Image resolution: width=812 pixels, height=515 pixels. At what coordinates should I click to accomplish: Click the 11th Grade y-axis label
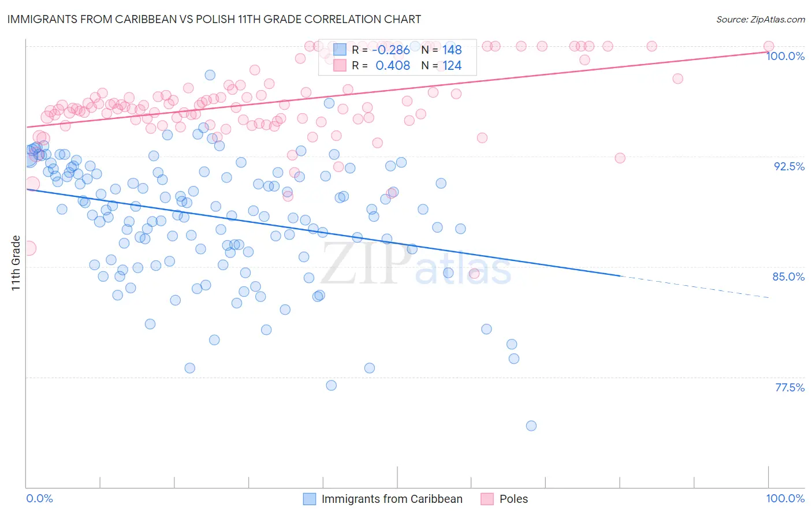click(x=16, y=263)
